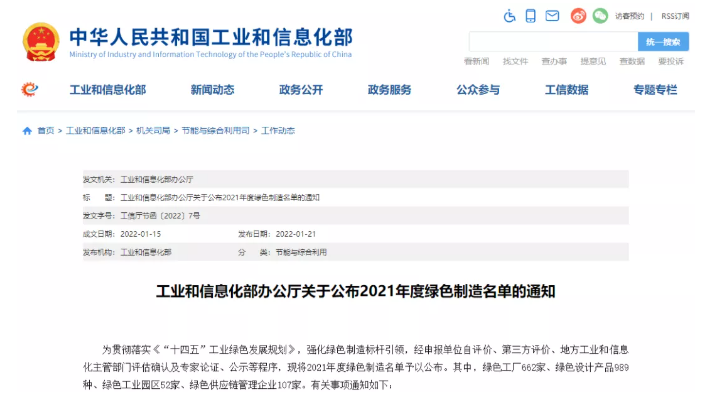
Task: Open RSS订阅 link
Action: (x=675, y=16)
